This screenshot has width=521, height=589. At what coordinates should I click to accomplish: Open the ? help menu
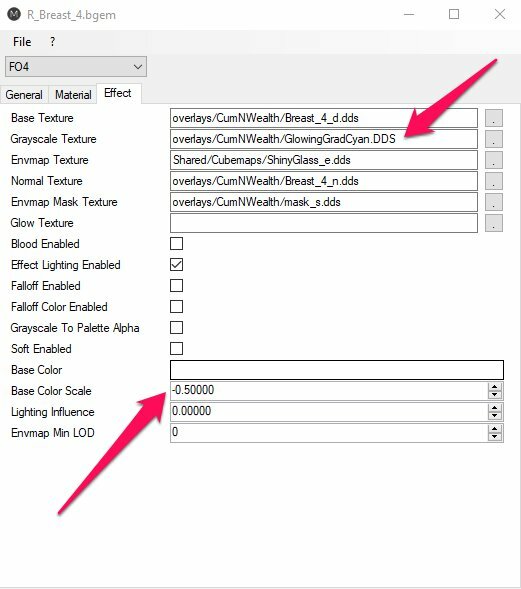coord(52,42)
